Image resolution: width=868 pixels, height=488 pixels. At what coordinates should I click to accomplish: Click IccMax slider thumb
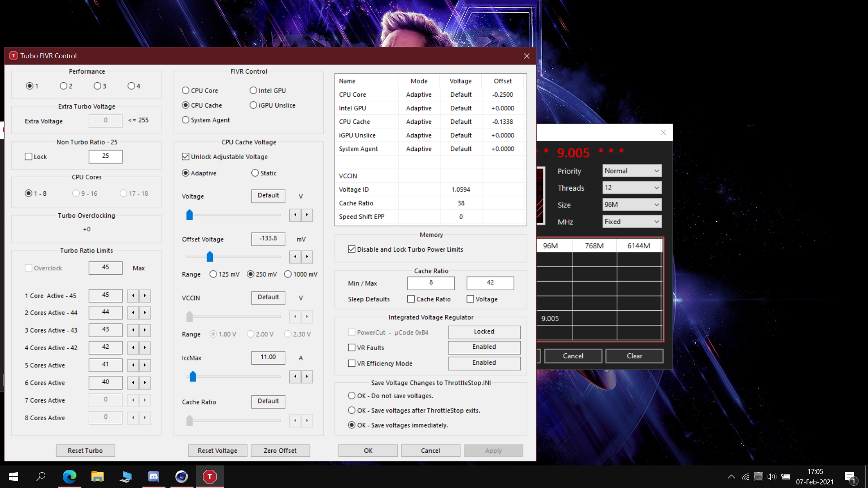(193, 376)
